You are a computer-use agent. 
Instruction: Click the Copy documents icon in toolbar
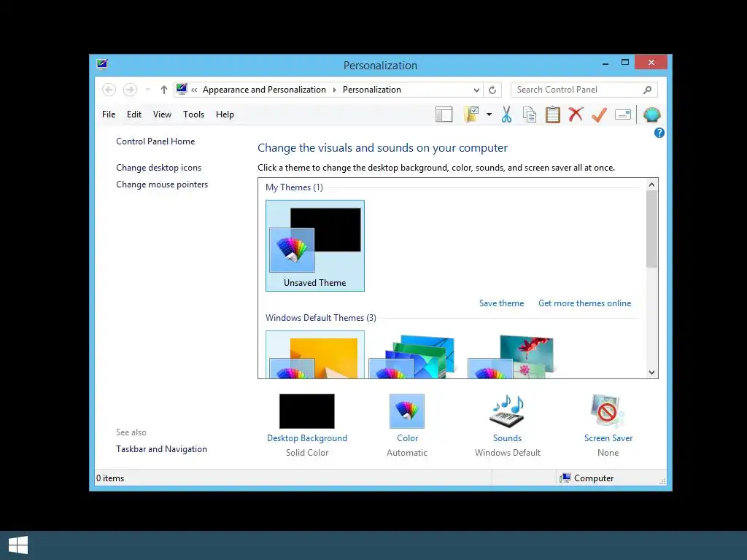pyautogui.click(x=530, y=114)
